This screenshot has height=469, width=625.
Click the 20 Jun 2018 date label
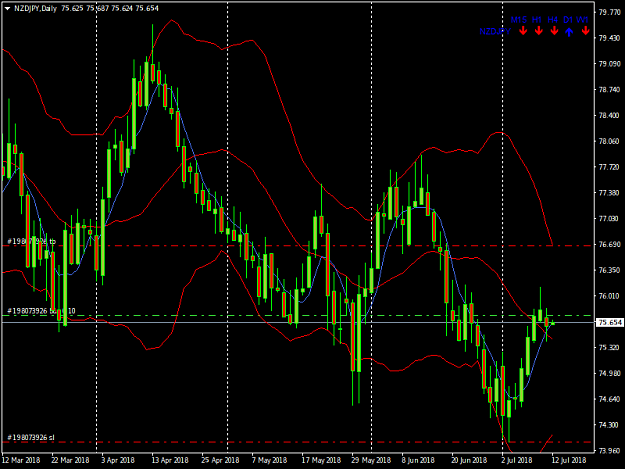(469, 460)
